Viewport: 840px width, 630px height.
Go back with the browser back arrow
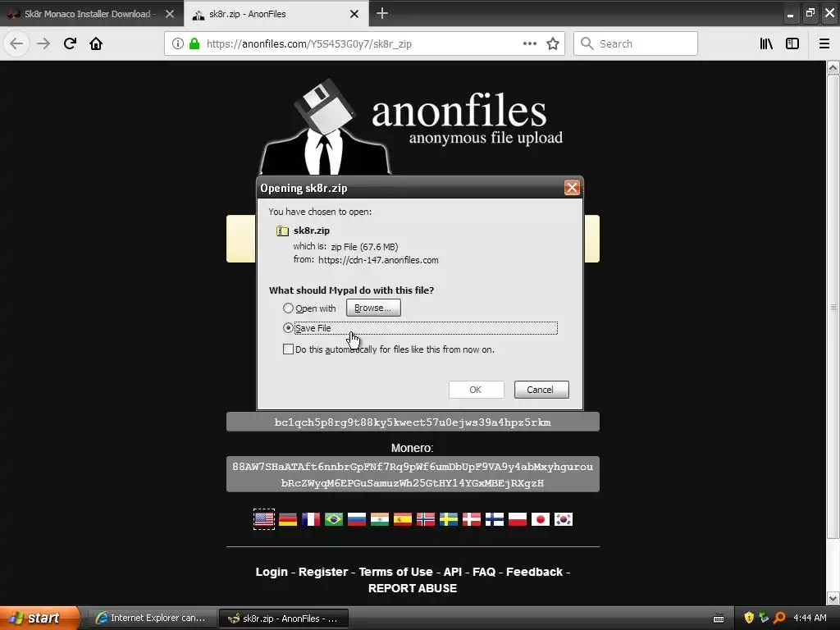tap(16, 43)
